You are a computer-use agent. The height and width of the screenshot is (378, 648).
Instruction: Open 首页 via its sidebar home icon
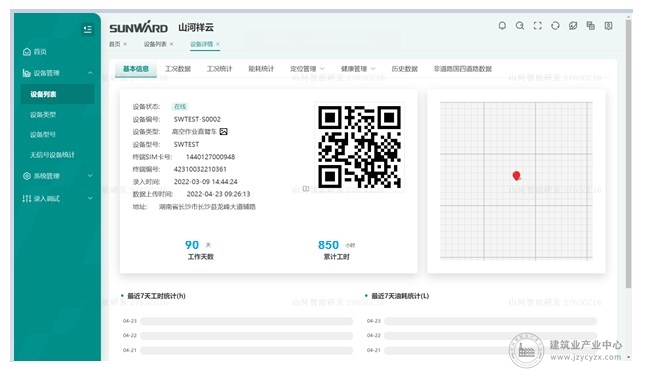(x=27, y=52)
